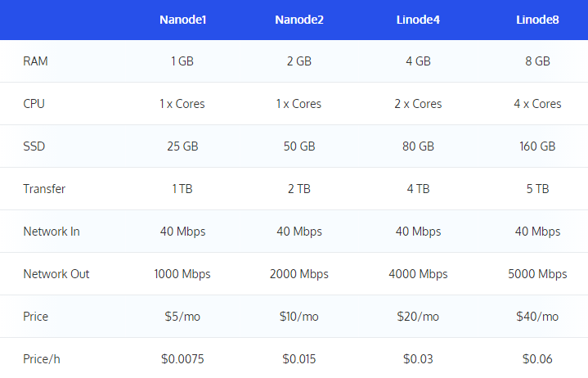
Task: Click the RAM row label
Action: coord(35,61)
